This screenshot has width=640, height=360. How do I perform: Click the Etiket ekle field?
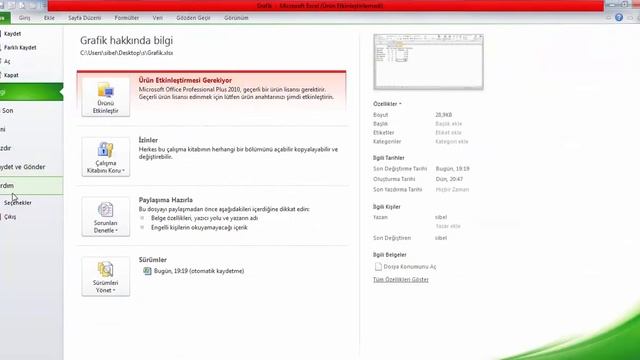448,133
